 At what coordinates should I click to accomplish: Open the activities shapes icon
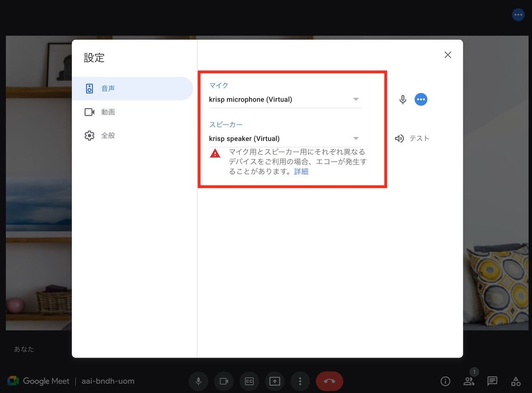[x=516, y=381]
